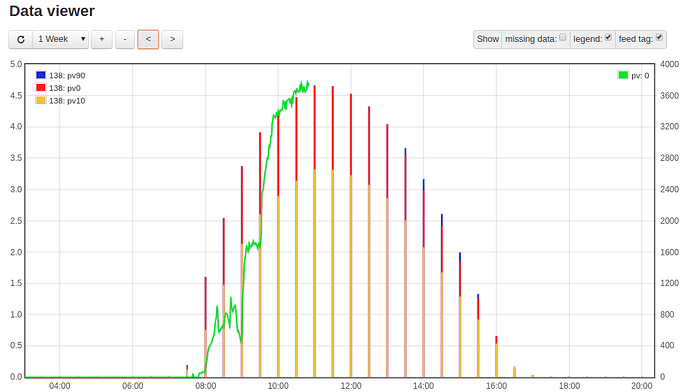Image resolution: width=690 pixels, height=392 pixels.
Task: Zoom in with the plus button
Action: click(x=102, y=40)
